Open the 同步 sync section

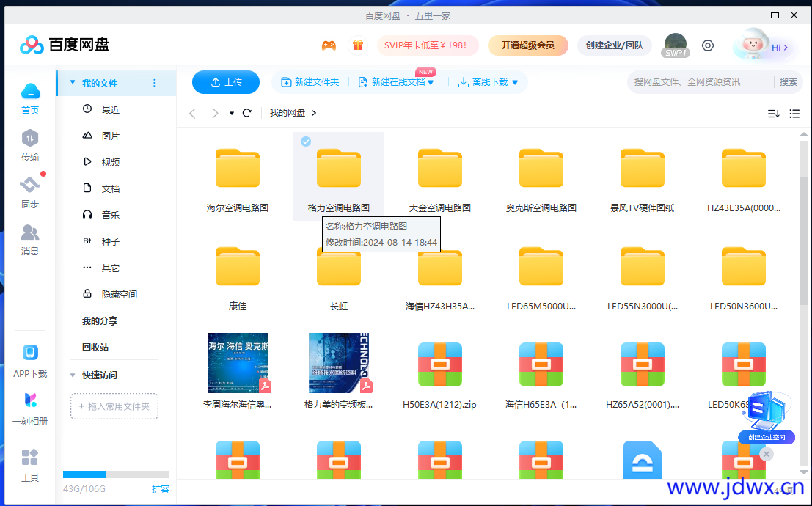pyautogui.click(x=30, y=192)
